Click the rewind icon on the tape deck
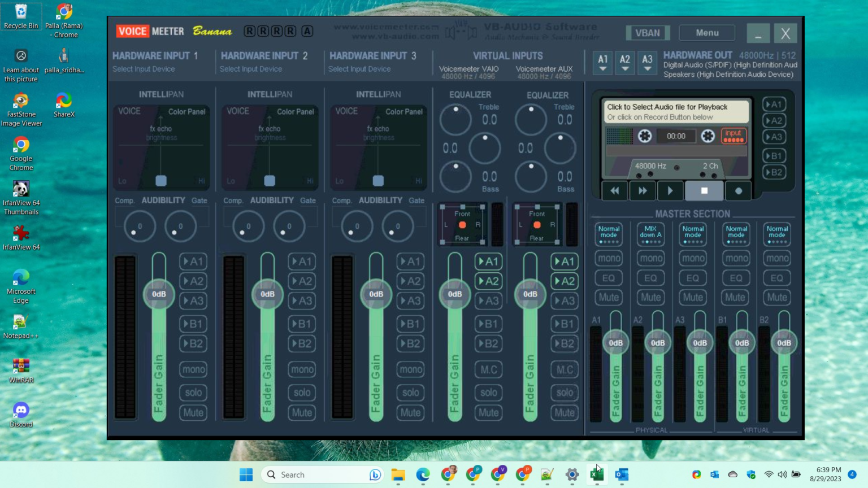Viewport: 868px width, 488px height. 615,190
